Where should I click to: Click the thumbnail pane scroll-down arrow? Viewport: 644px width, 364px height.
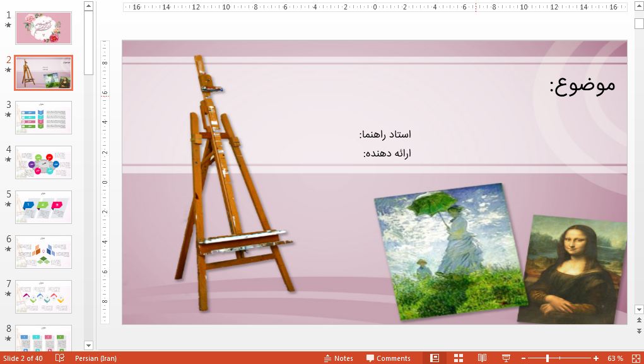click(88, 346)
